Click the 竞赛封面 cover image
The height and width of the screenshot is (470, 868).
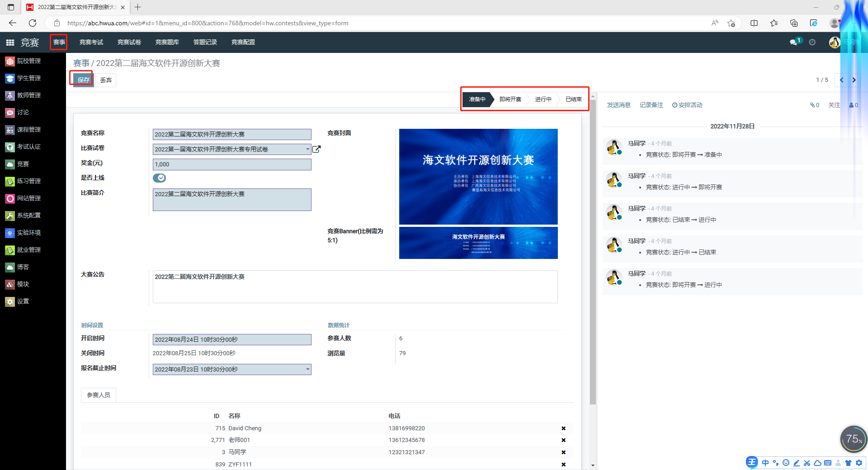tap(478, 177)
